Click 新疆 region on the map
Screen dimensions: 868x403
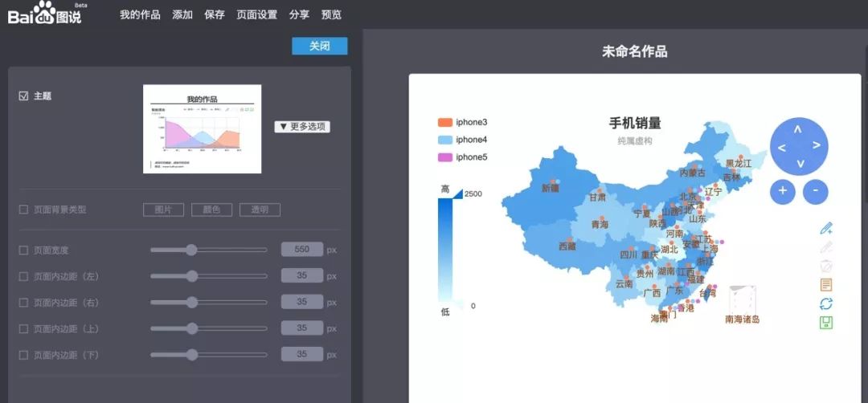pyautogui.click(x=551, y=188)
